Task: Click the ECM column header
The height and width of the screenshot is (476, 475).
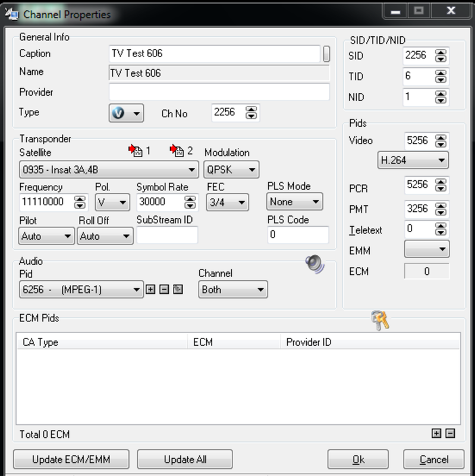Action: coord(234,342)
